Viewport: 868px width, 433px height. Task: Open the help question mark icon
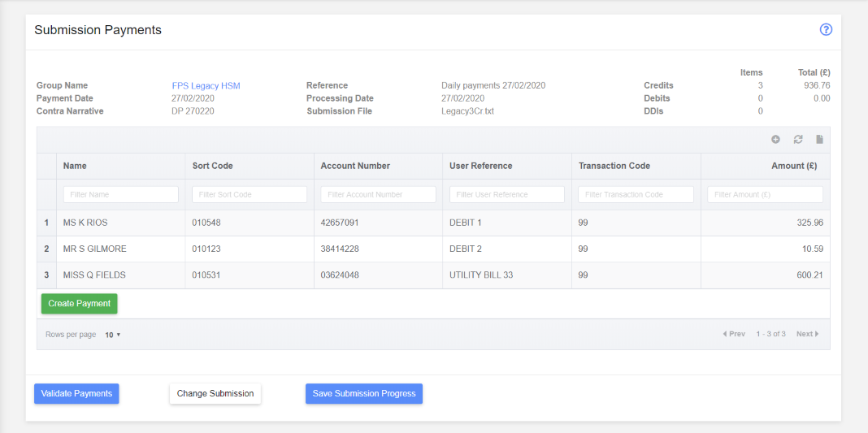point(826,30)
